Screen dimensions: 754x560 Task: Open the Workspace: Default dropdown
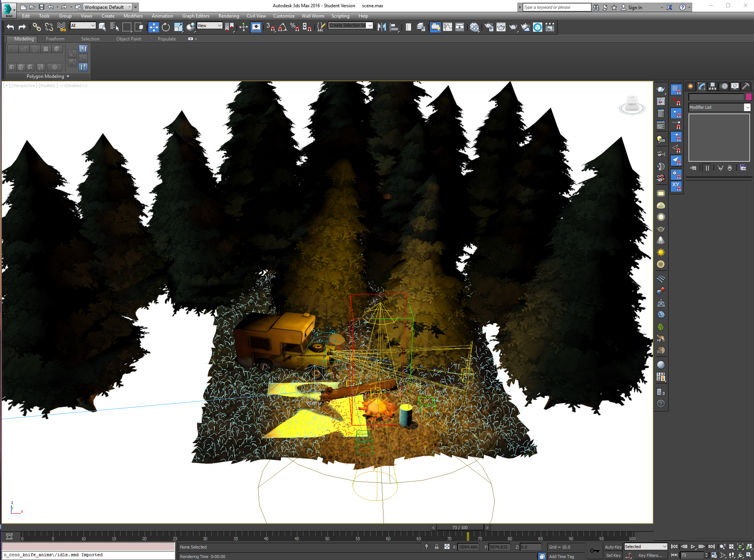pos(108,7)
